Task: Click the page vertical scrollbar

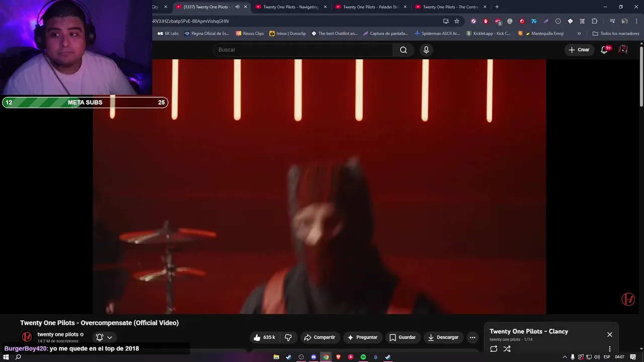Action: coord(641,75)
